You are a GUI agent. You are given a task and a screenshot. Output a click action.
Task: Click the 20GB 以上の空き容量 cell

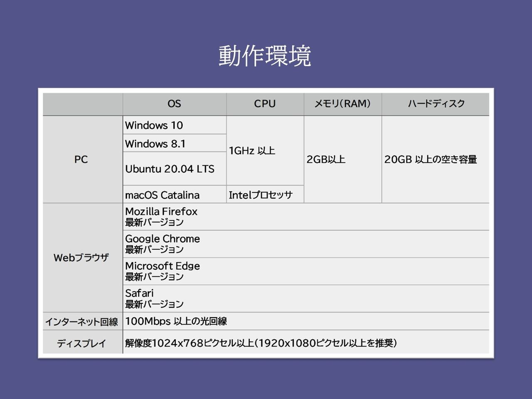pyautogui.click(x=436, y=159)
